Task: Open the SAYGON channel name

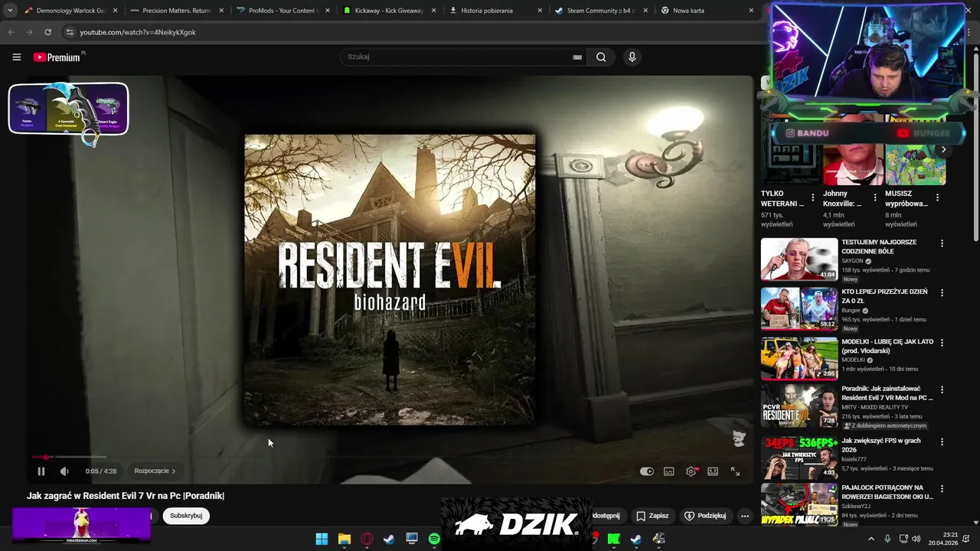Action: [x=852, y=261]
